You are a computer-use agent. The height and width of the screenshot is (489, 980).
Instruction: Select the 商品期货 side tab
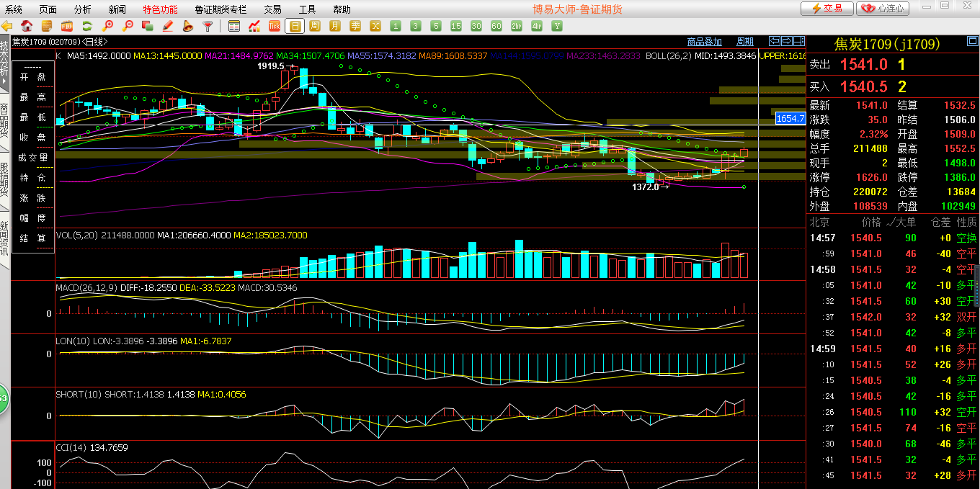[4, 121]
